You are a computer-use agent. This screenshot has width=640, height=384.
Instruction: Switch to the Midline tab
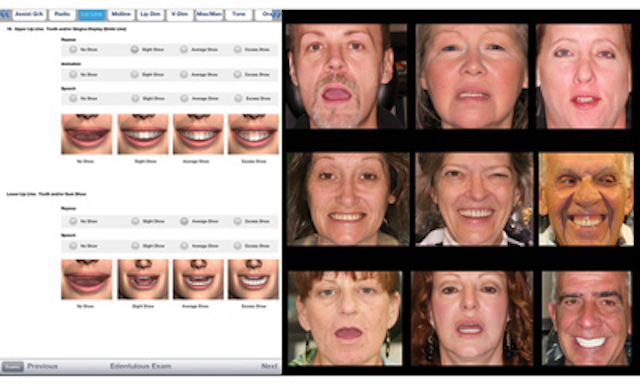(x=121, y=15)
